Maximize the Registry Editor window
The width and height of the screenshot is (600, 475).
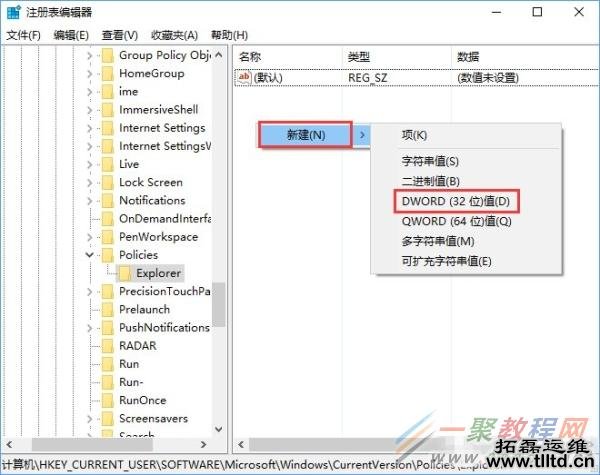537,12
